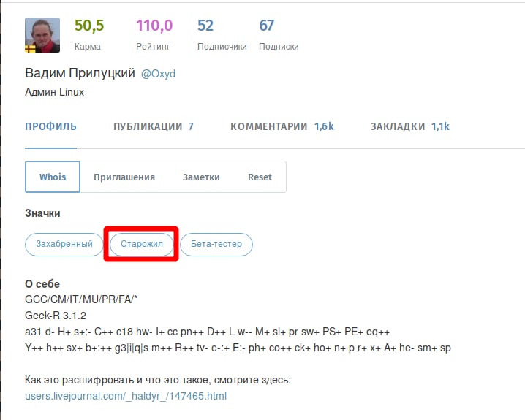Switch to the ПРОФИЛЬ tab
525x420 pixels.
[51, 126]
